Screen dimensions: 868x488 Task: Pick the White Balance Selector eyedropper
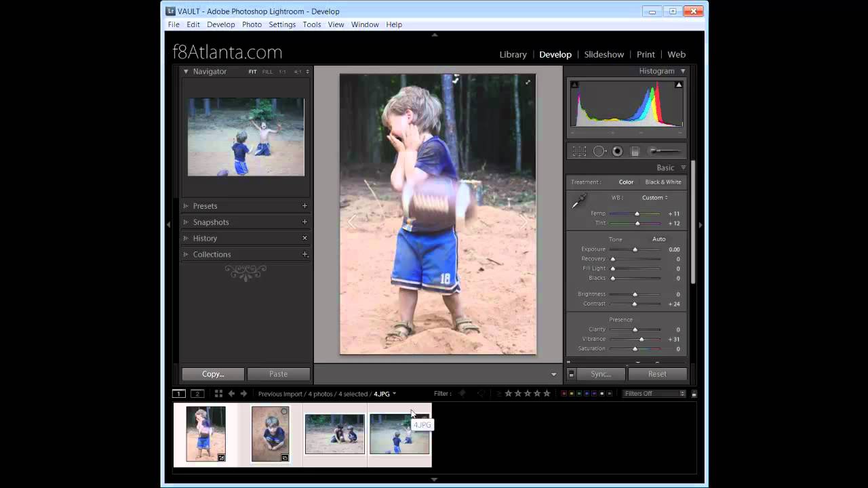point(578,201)
